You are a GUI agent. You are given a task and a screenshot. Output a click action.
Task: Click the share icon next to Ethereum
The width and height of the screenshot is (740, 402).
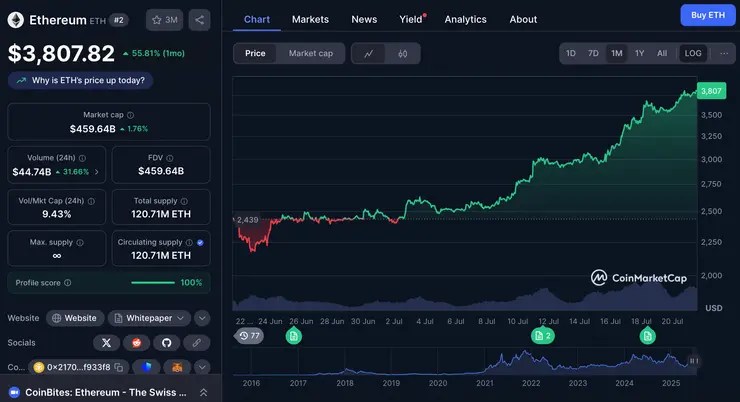(x=198, y=19)
